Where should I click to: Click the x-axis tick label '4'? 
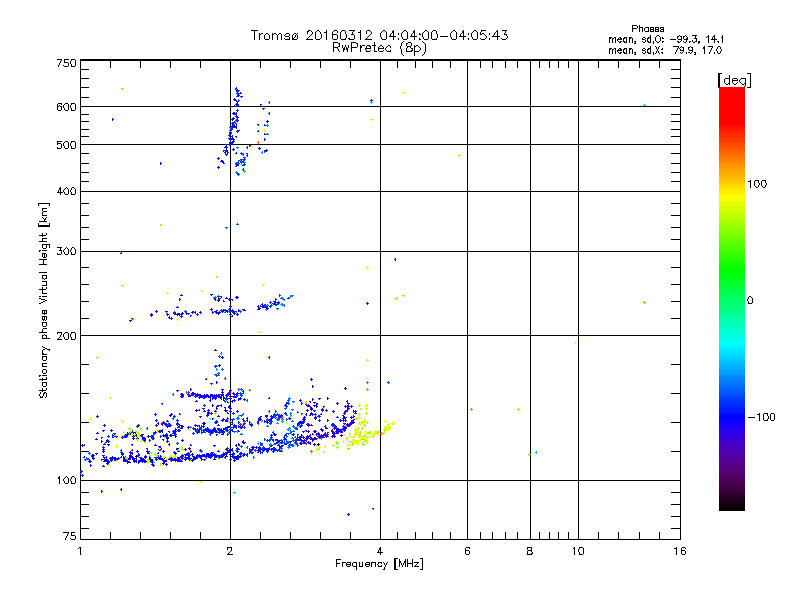point(380,551)
